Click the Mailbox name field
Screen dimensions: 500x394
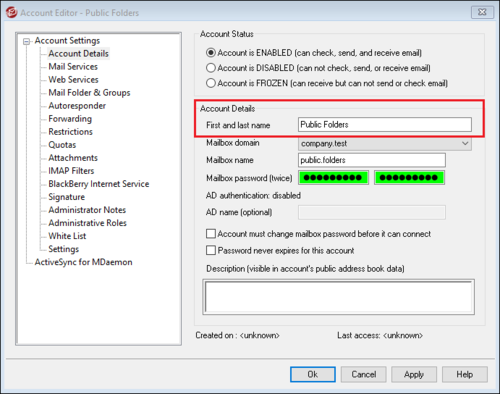(x=372, y=160)
